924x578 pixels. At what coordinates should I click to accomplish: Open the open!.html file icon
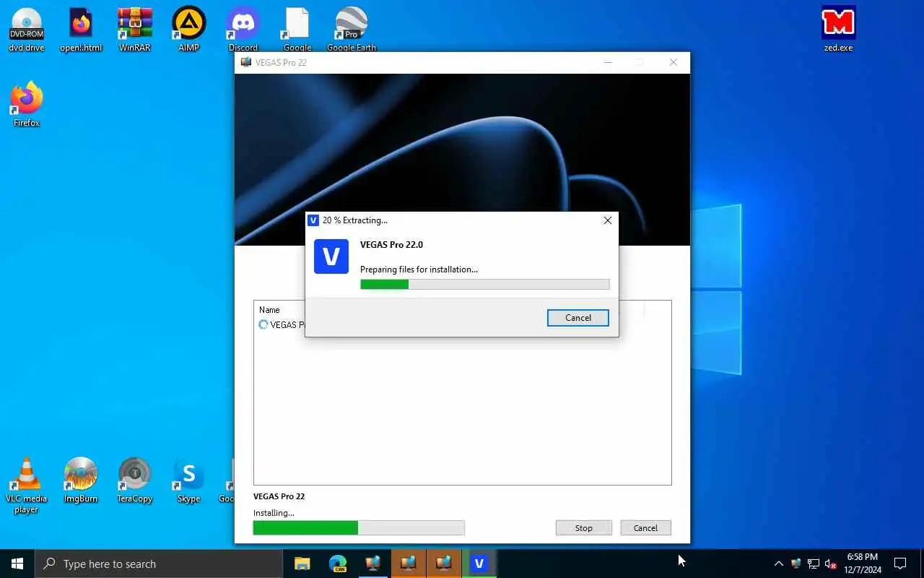[81, 29]
